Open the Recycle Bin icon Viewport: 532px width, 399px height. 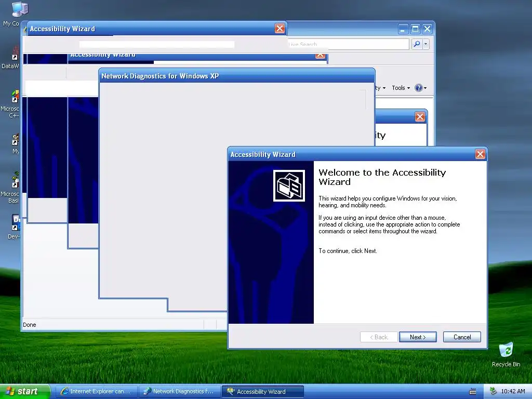click(506, 354)
